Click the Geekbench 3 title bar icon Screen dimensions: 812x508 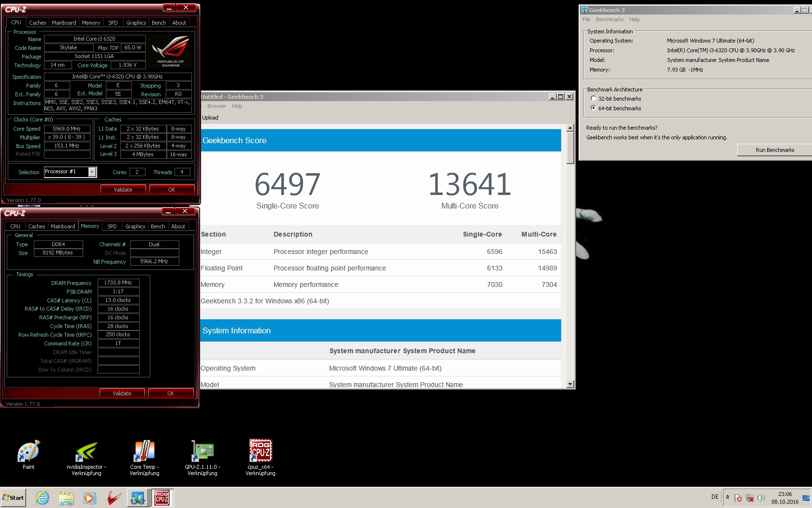click(584, 10)
